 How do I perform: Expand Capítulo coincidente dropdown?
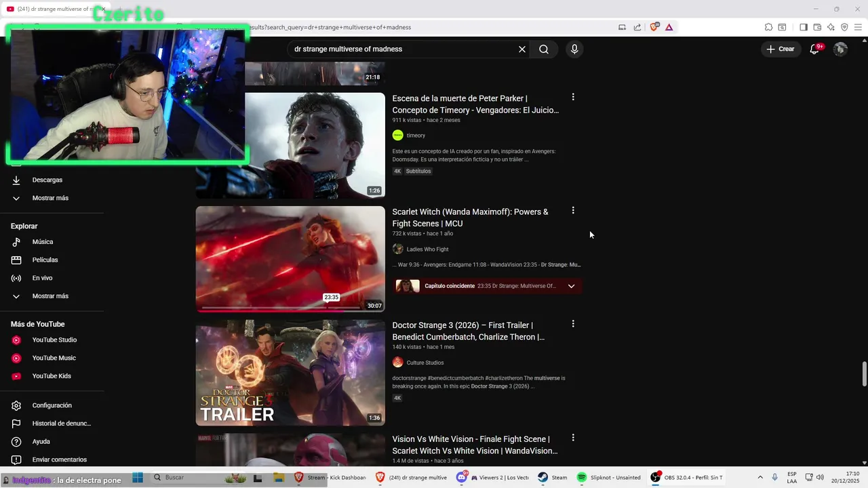[571, 286]
